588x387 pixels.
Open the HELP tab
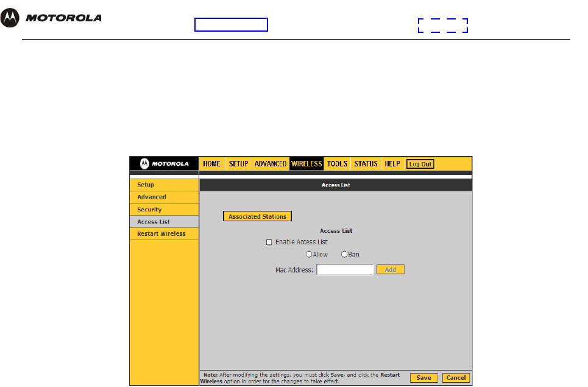[x=392, y=164]
